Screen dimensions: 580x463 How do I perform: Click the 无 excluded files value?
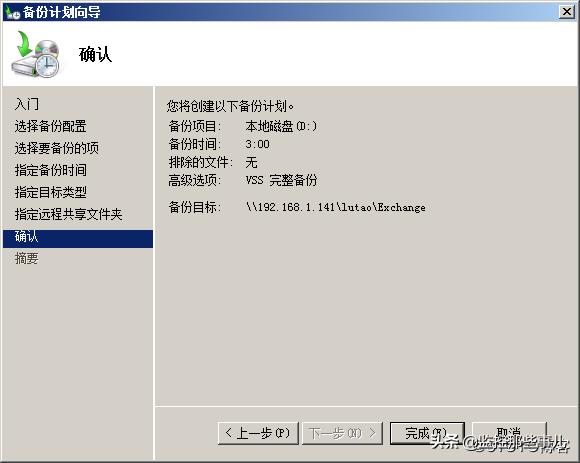[x=251, y=162]
